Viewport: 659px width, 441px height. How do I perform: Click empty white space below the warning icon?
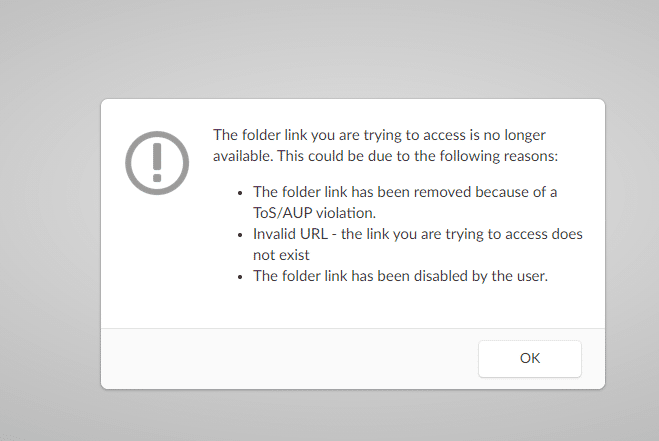click(157, 260)
